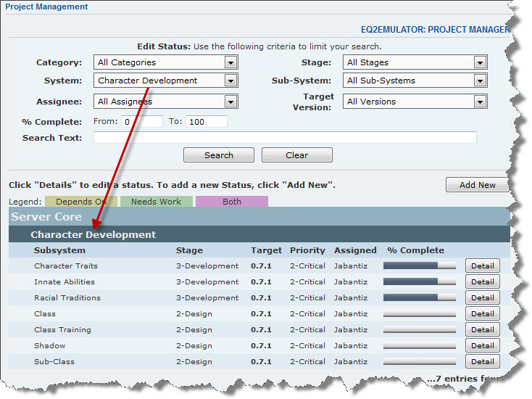
Task: Click the % Complete To input field
Action: point(206,122)
